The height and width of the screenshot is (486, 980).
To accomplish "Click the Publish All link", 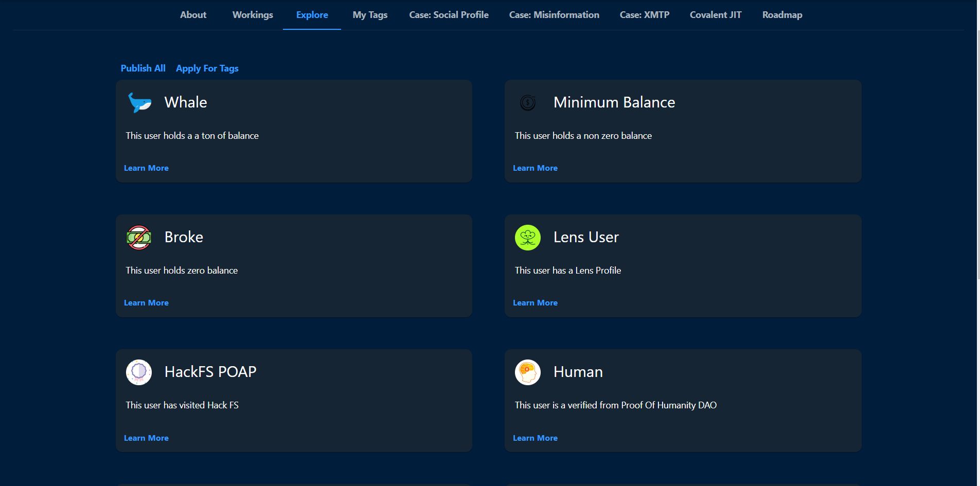I will (x=143, y=68).
